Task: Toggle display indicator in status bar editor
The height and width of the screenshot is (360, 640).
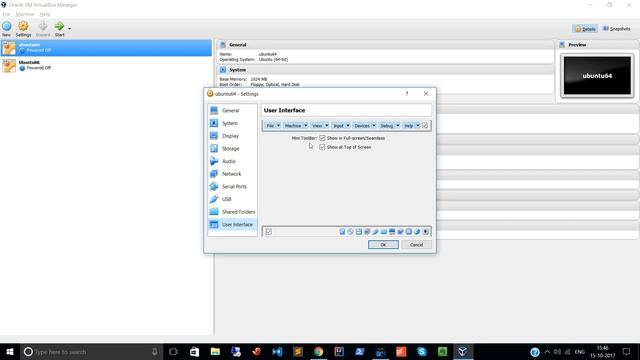Action: [392, 232]
